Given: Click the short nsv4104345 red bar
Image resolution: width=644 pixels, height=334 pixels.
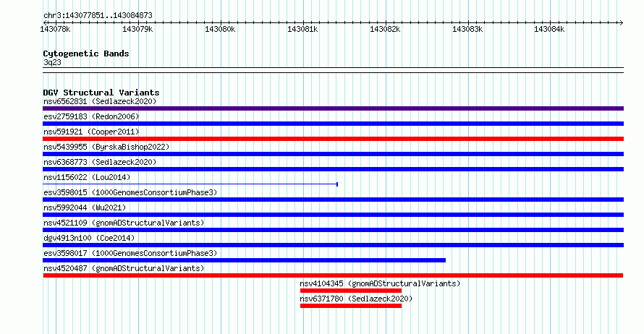Looking at the screenshot, I should click(x=351, y=291).
